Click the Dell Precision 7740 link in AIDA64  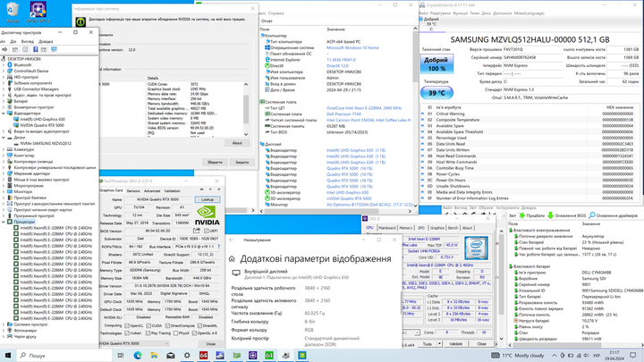tap(343, 114)
